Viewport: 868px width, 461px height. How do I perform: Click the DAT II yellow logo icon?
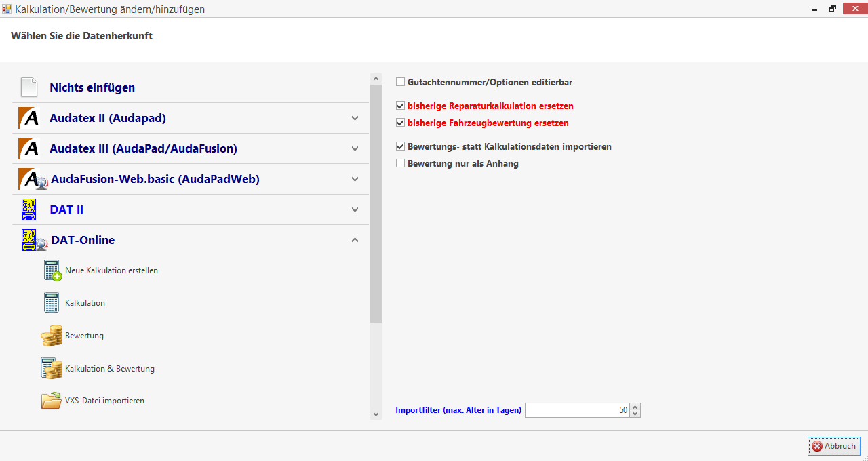(28, 209)
